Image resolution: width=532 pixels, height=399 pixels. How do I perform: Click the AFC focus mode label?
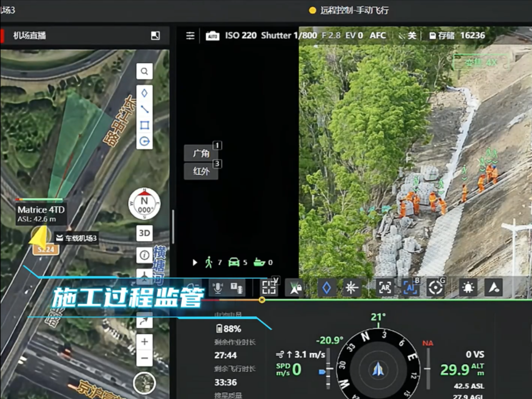coord(378,35)
